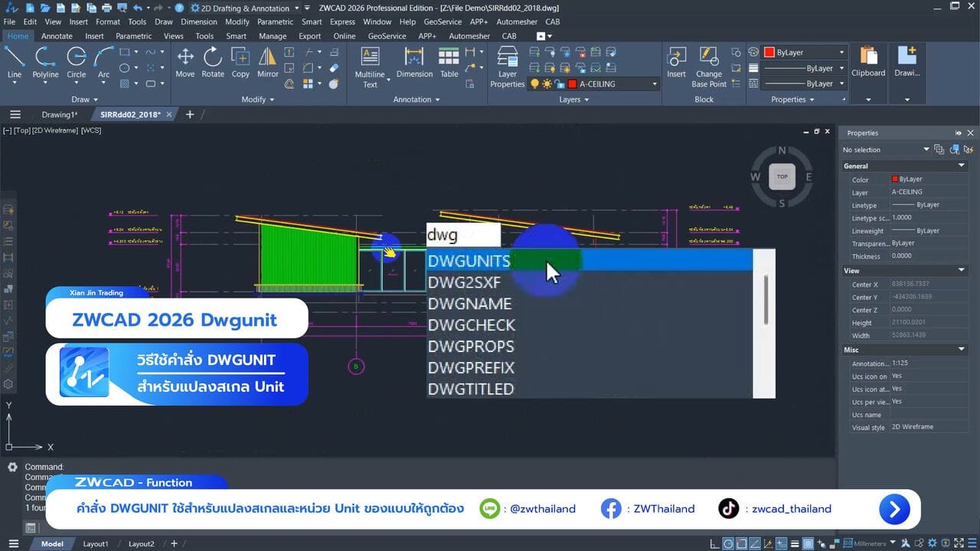Viewport: 980px width, 551px height.
Task: Collapse the General section in Properties panel
Action: 962,166
